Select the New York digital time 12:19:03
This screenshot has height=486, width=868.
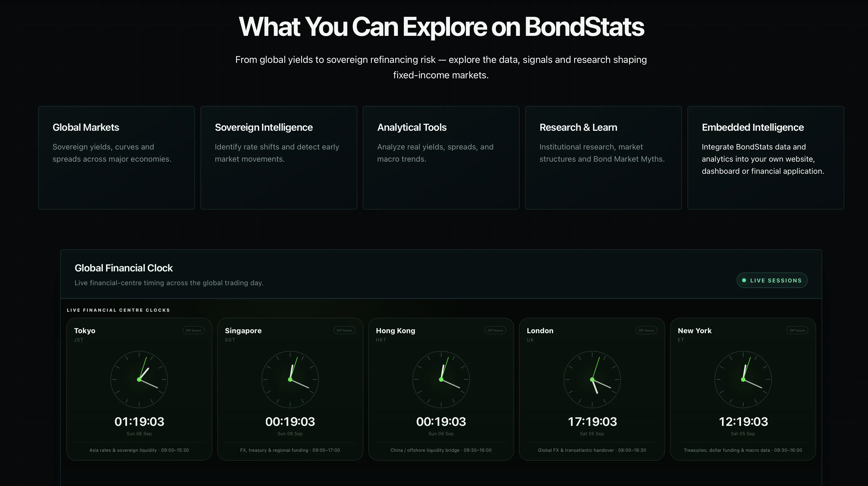743,422
